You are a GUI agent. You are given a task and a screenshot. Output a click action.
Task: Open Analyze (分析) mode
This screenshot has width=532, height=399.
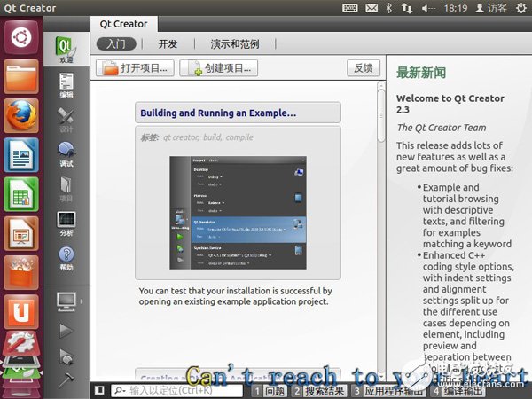(x=66, y=223)
